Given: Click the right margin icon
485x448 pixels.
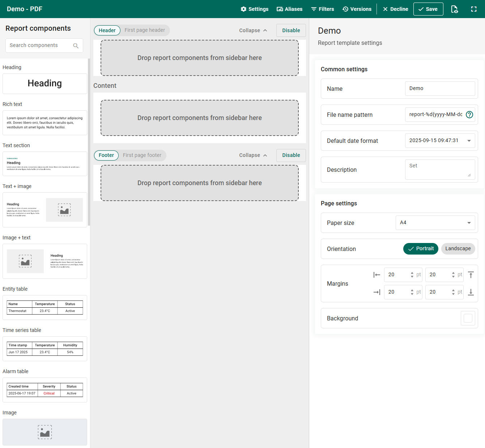Looking at the screenshot, I should pos(377,292).
